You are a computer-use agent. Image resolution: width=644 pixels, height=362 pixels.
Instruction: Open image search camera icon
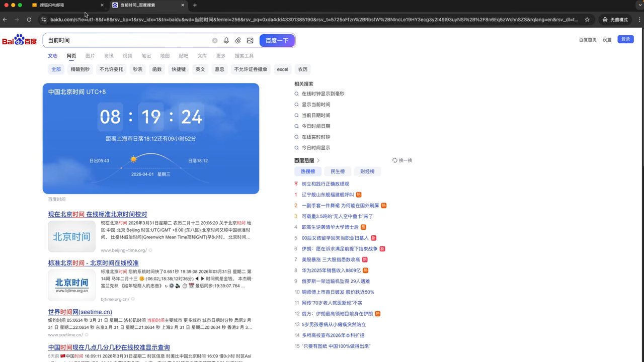pyautogui.click(x=250, y=41)
